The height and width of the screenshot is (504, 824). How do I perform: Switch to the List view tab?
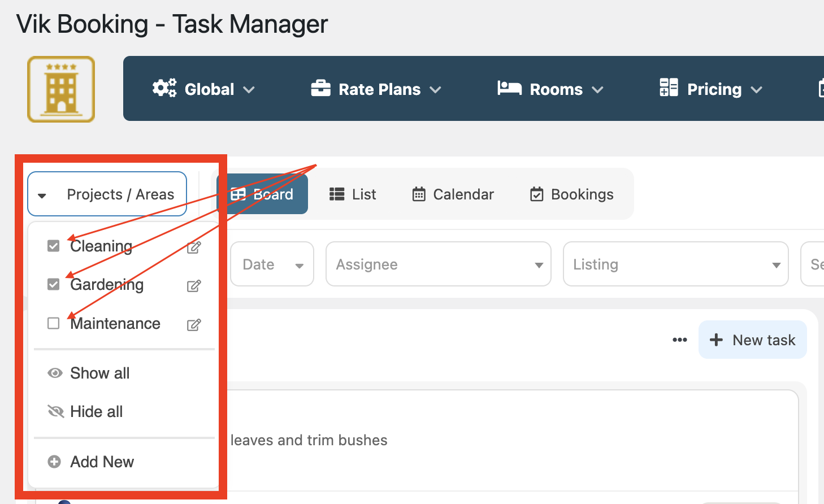coord(353,194)
